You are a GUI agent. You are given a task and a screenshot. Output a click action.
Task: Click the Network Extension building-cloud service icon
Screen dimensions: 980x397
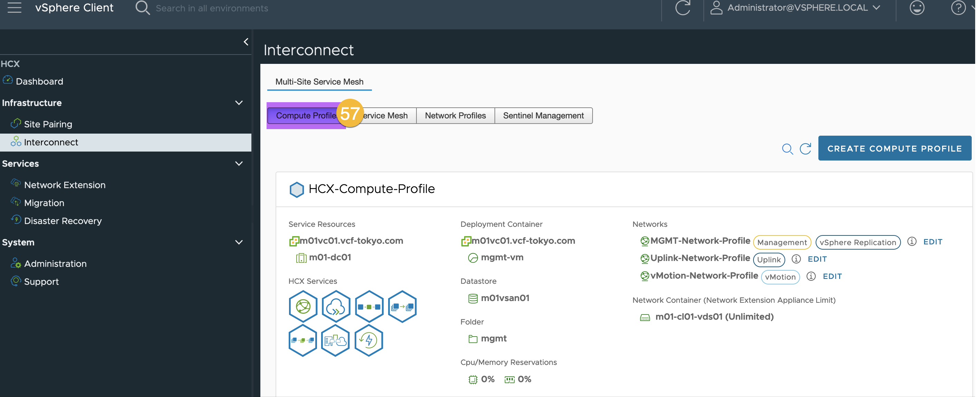(335, 340)
